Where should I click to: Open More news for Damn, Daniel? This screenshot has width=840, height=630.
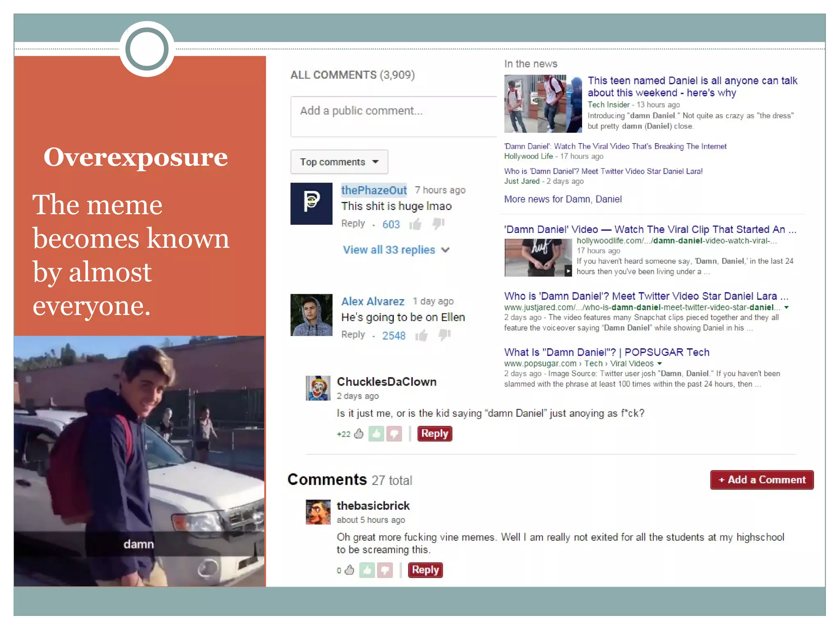click(563, 199)
